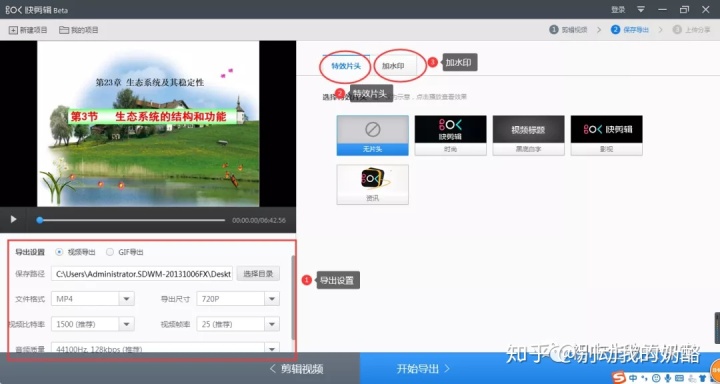Screen dimensions: 720x384
Task: Open the 音频质量 44100Hz dropdown
Action: point(165,348)
